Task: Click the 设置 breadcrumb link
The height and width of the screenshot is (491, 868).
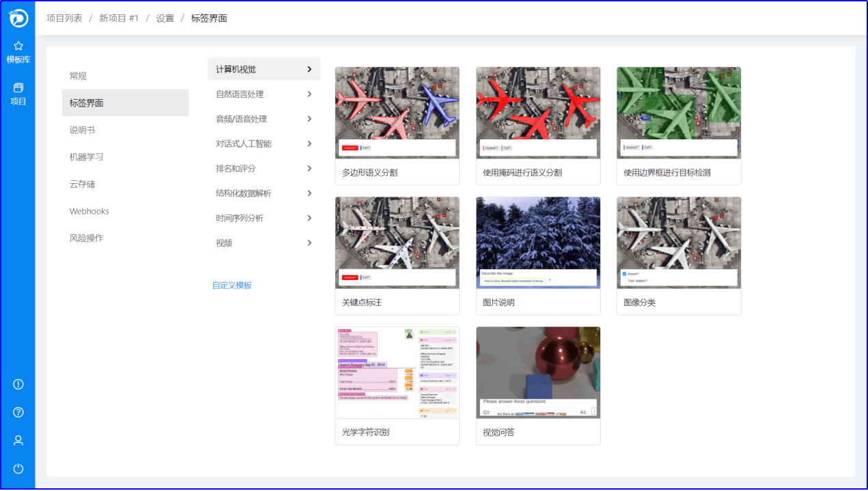Action: 165,18
